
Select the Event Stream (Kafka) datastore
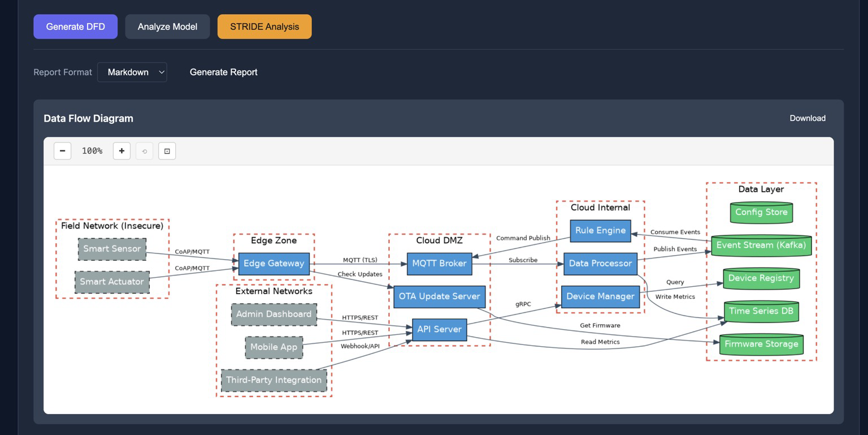pyautogui.click(x=761, y=246)
